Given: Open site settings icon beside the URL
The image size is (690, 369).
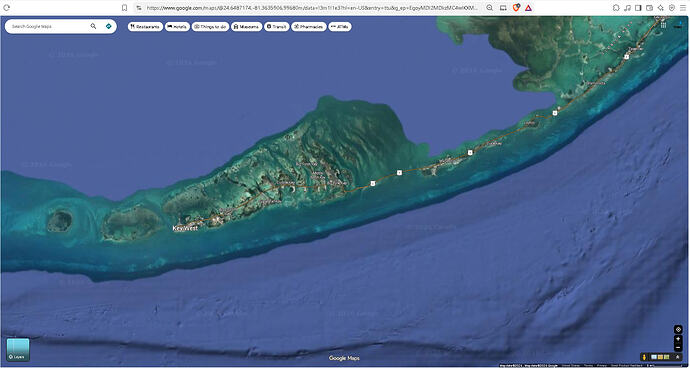Looking at the screenshot, I should (139, 7).
